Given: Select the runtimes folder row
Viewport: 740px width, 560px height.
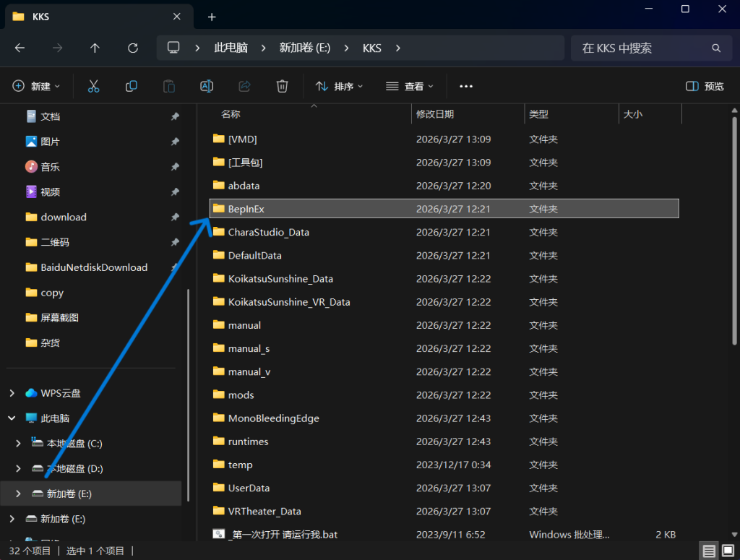Looking at the screenshot, I should [x=444, y=441].
